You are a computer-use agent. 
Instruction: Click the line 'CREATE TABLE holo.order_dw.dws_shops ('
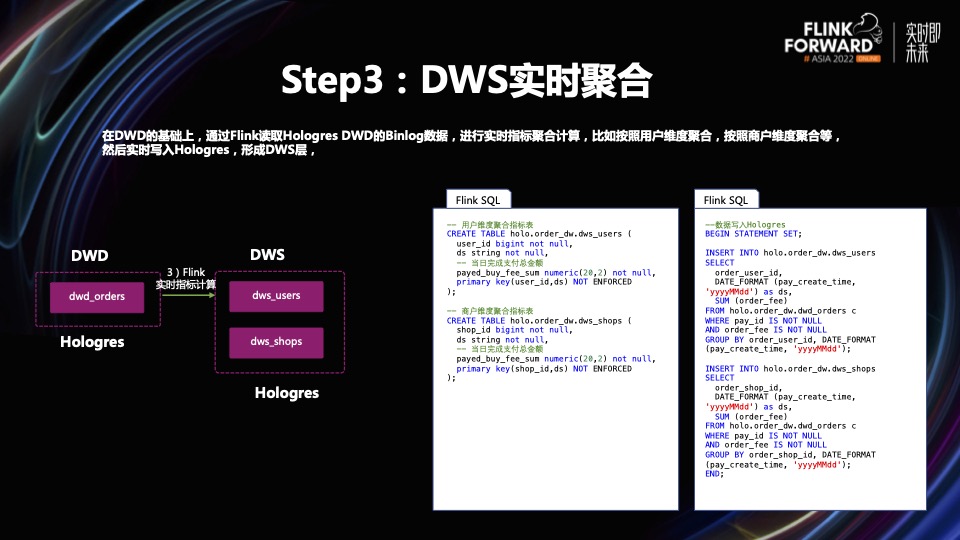[539, 321]
